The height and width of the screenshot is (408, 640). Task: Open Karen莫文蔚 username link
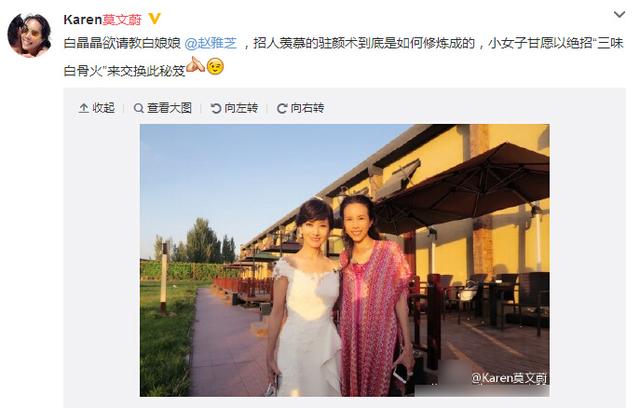click(102, 19)
